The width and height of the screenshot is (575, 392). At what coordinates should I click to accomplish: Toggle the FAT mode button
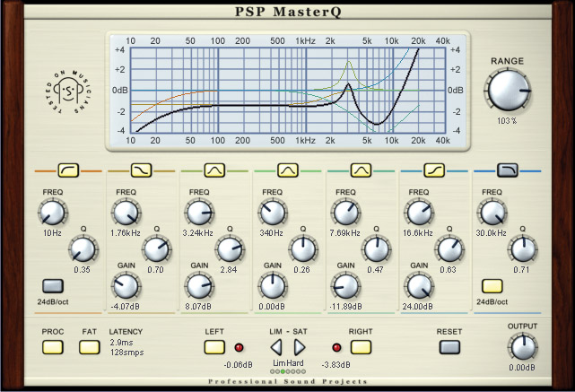89,346
